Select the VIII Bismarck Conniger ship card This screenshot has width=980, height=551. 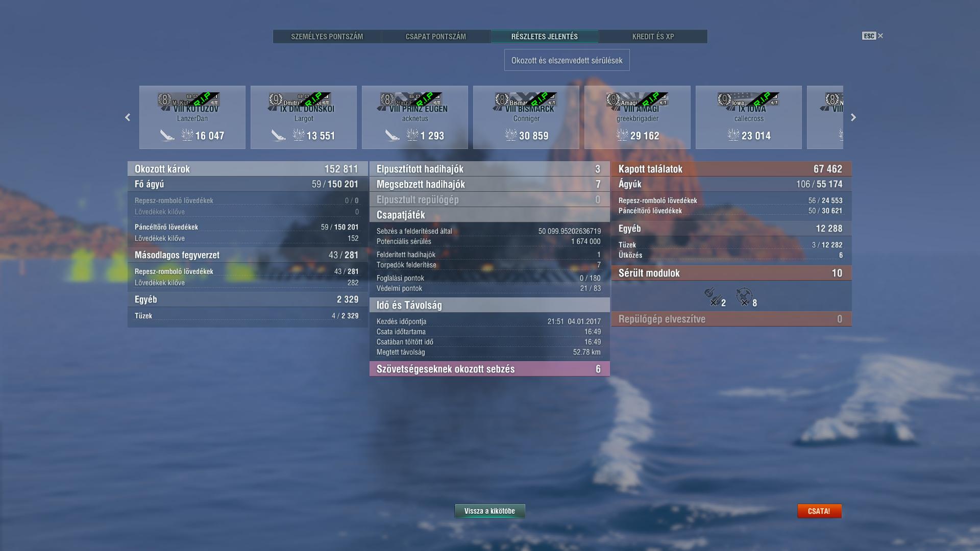(526, 117)
